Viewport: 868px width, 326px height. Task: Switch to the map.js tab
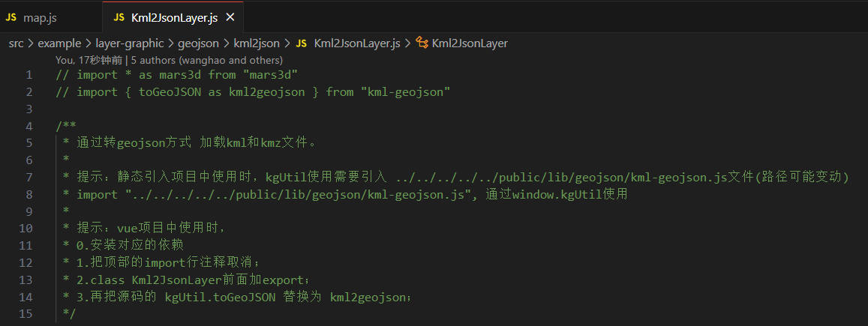[40, 17]
